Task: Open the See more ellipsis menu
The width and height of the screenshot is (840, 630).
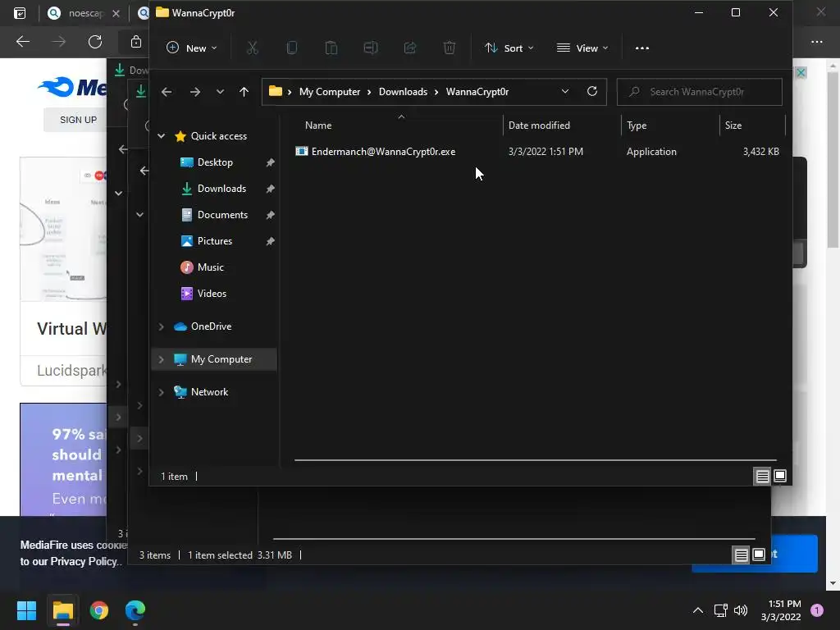Action: pyautogui.click(x=641, y=48)
